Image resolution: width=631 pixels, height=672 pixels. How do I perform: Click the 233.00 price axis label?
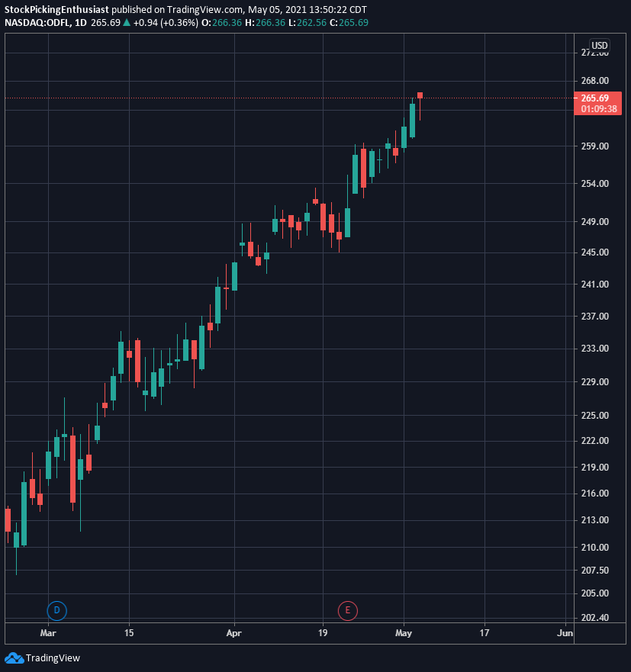click(x=594, y=349)
